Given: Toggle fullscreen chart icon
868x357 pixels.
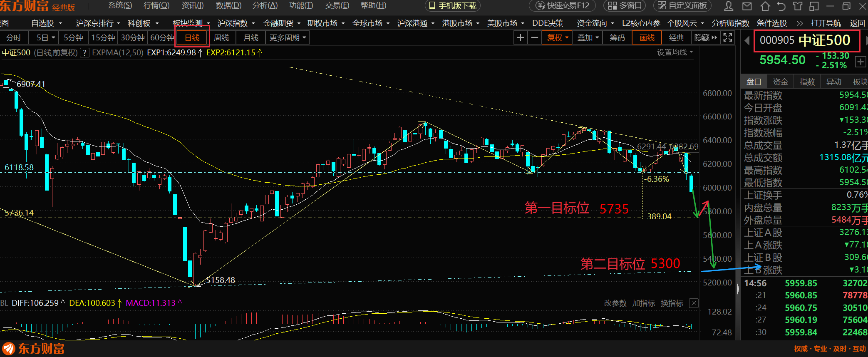Looking at the screenshot, I should tap(728, 38).
